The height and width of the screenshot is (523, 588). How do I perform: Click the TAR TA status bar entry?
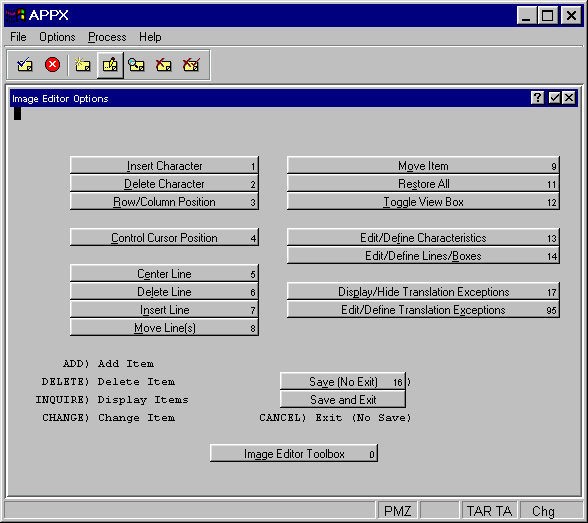click(489, 511)
